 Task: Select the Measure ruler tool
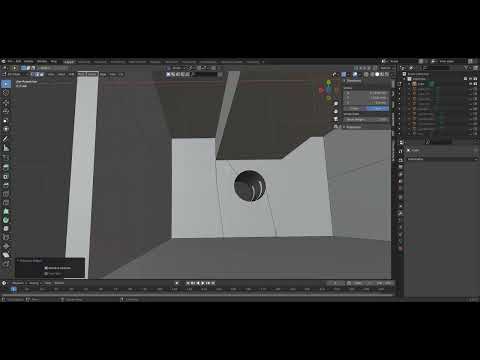coord(6,148)
